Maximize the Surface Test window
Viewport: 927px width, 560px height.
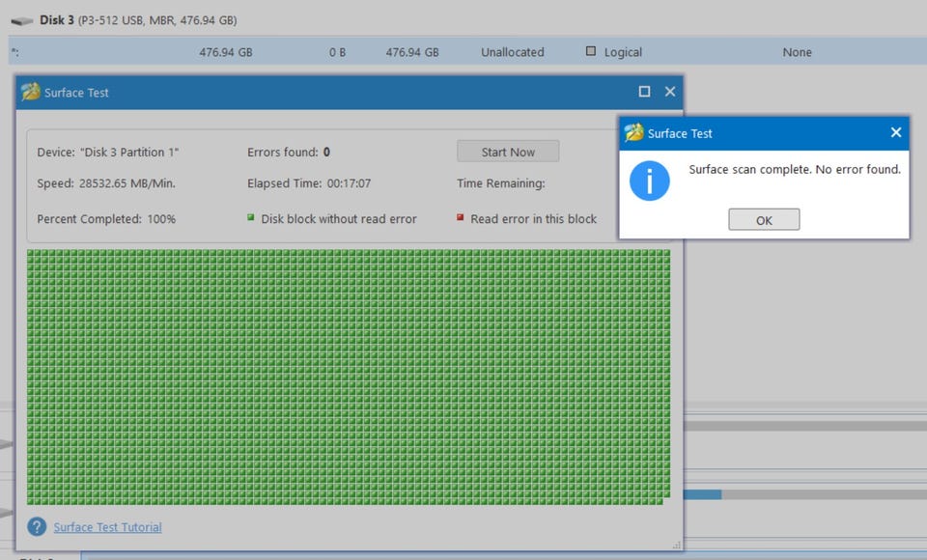point(644,92)
